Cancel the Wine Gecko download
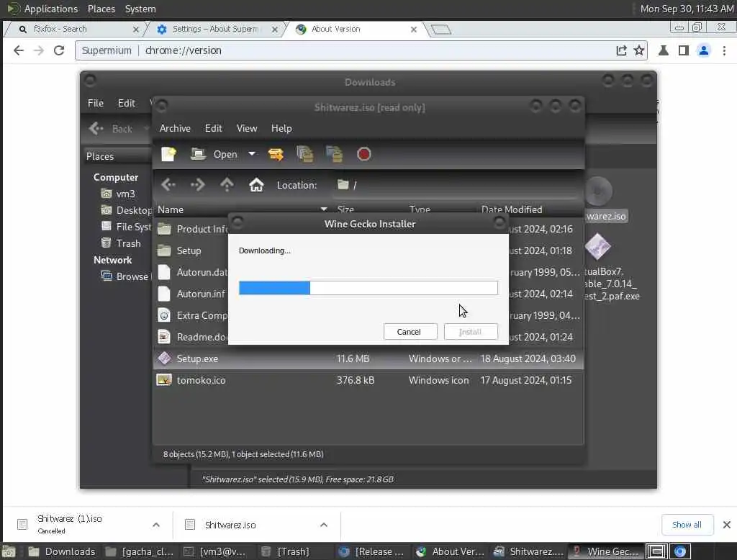Viewport: 737px width, 560px height. 410,332
